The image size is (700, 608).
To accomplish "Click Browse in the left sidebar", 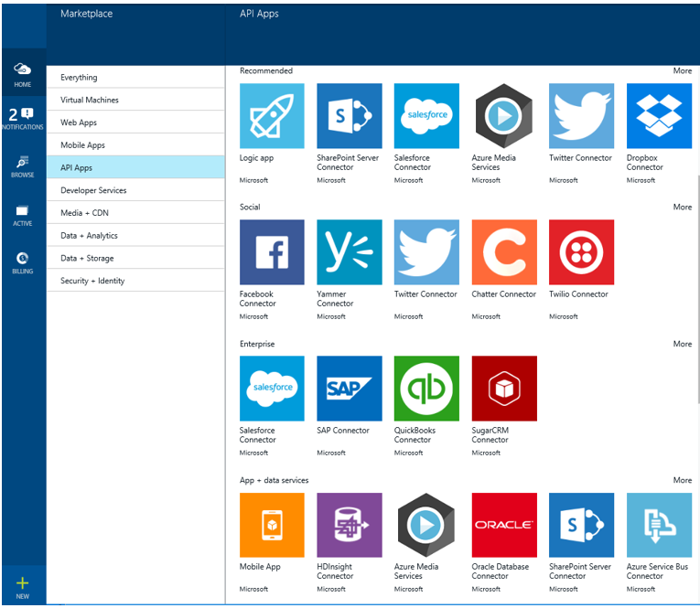I will (23, 166).
